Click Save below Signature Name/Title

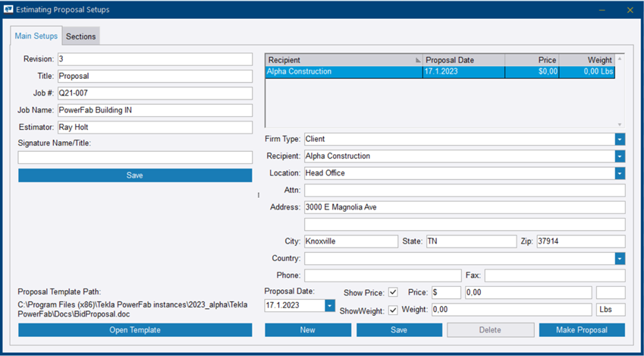[135, 175]
